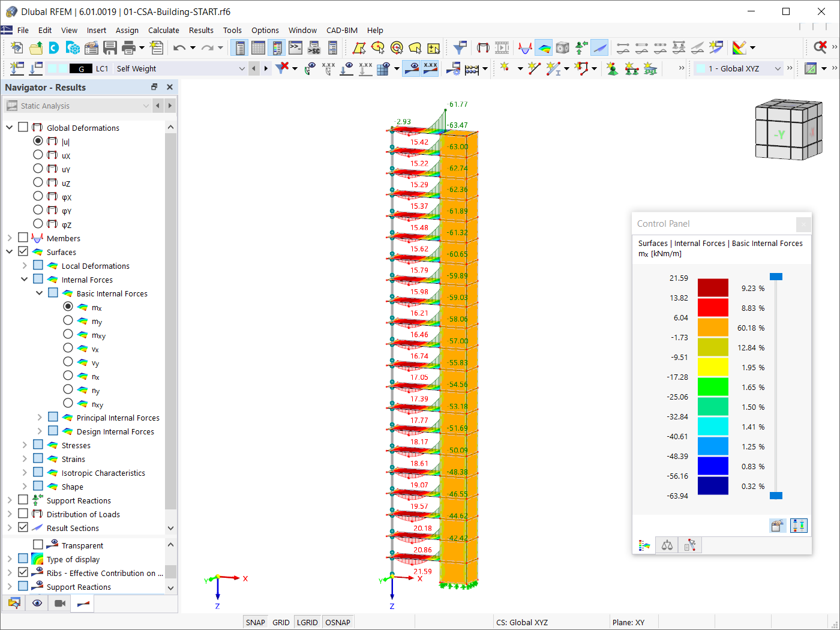Select the my internal force radio button
This screenshot has width=840, height=630.
tap(68, 320)
